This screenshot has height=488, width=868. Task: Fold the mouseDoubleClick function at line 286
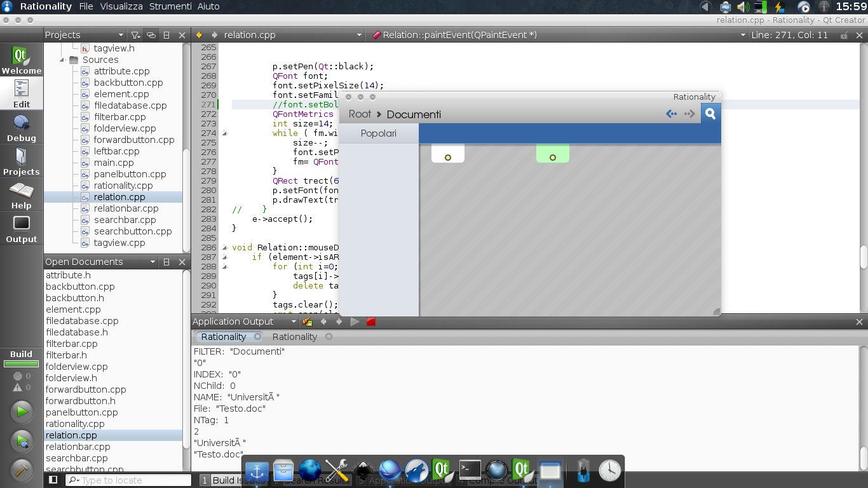coord(224,248)
